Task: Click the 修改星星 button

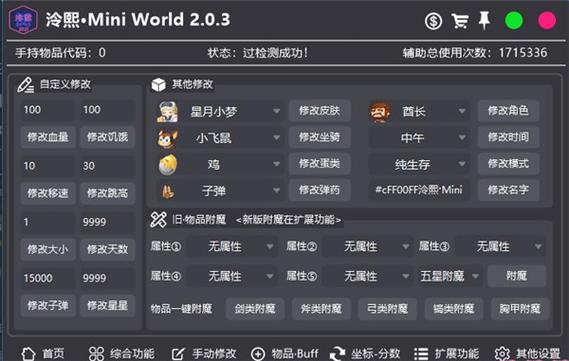Action: click(107, 305)
